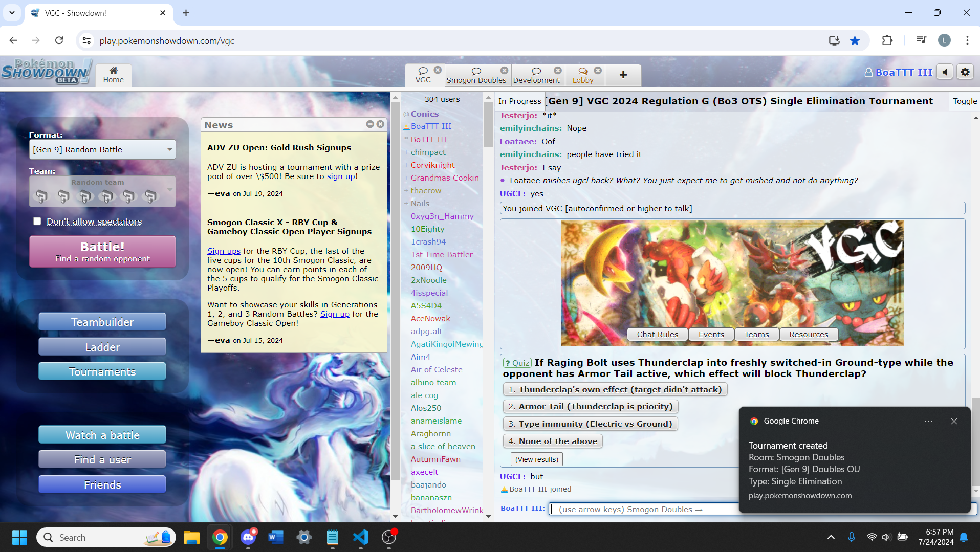This screenshot has width=980, height=552.
Task: Open the Teams button
Action: tap(756, 334)
